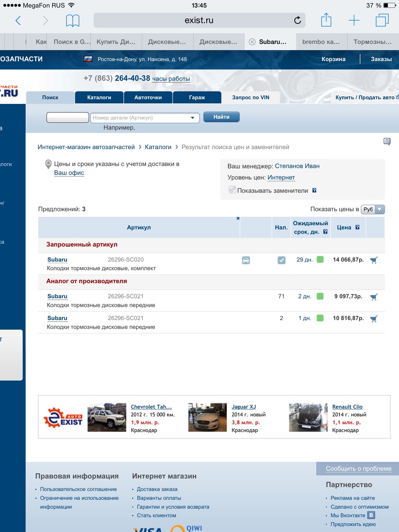The height and width of the screenshot is (532, 399).
Task: Select the Гараж site tab
Action: pos(197,97)
